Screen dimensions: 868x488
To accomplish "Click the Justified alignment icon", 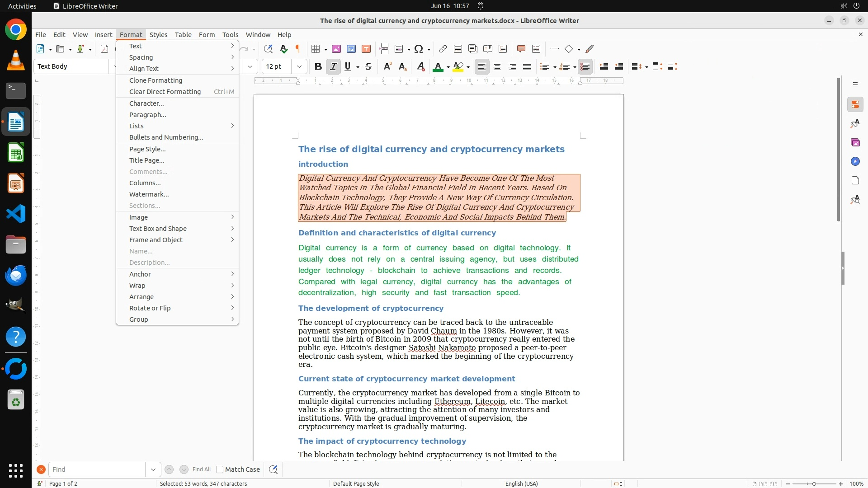I will coord(527,66).
